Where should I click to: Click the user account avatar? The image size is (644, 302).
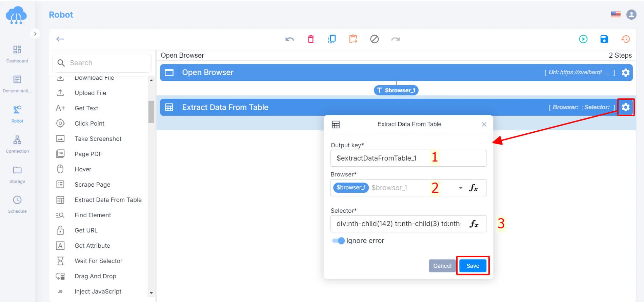(631, 15)
